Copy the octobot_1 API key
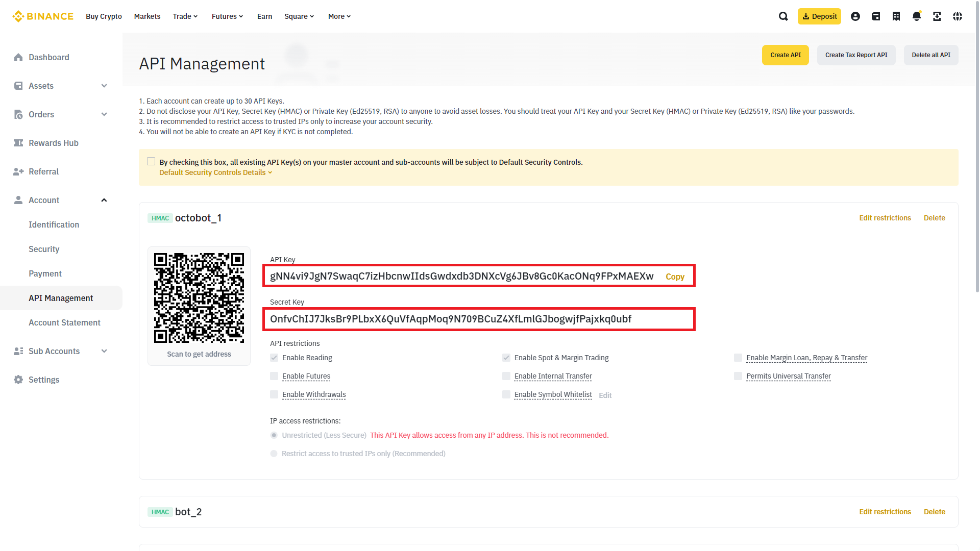 pyautogui.click(x=675, y=277)
